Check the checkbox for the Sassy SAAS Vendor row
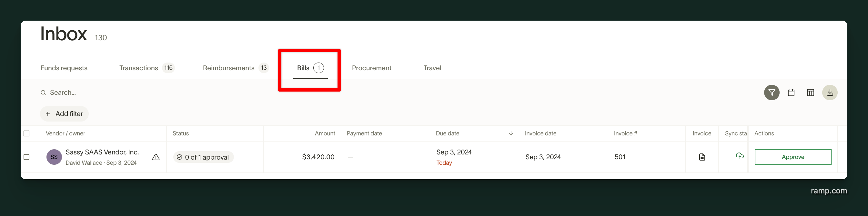This screenshot has height=216, width=868. 26,157
